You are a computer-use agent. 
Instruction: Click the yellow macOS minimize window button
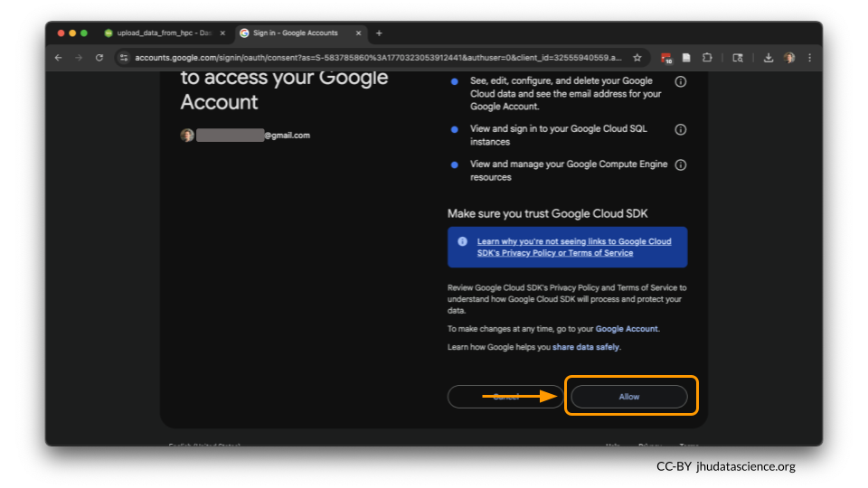pos(72,33)
